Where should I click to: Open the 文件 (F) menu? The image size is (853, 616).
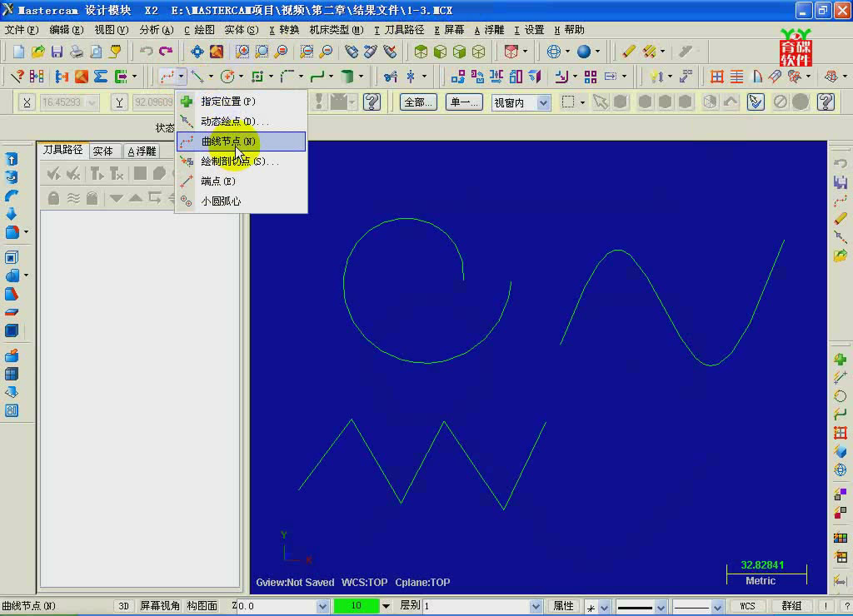(x=22, y=30)
